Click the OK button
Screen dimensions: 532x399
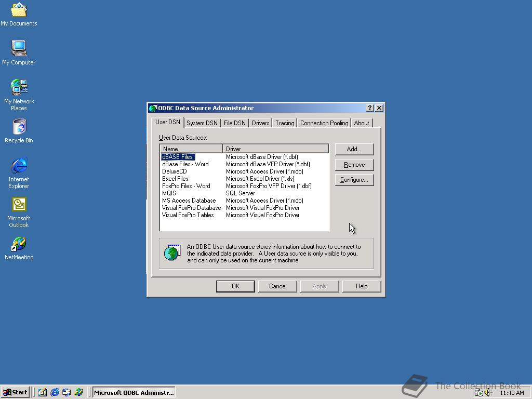click(235, 286)
